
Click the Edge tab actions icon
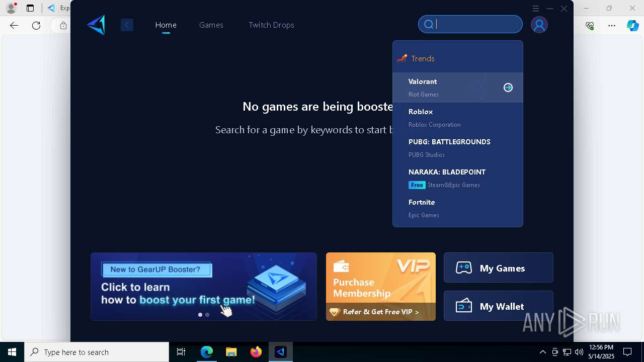pyautogui.click(x=30, y=8)
